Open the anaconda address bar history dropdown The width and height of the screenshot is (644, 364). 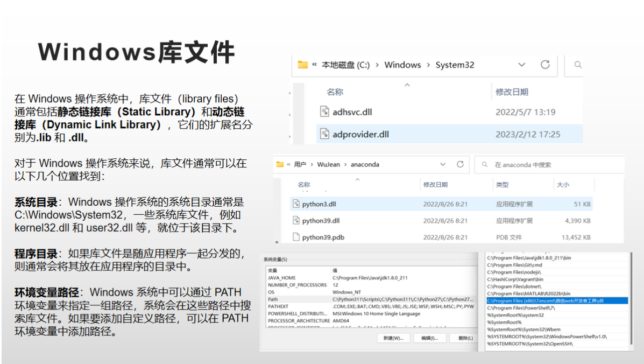coord(443,164)
